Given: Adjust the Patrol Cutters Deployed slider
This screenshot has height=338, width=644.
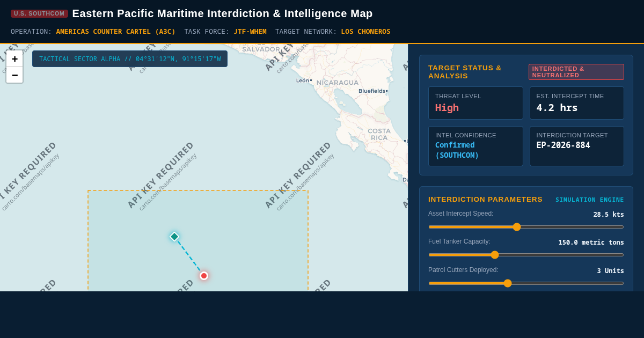Looking at the screenshot, I should (526, 283).
